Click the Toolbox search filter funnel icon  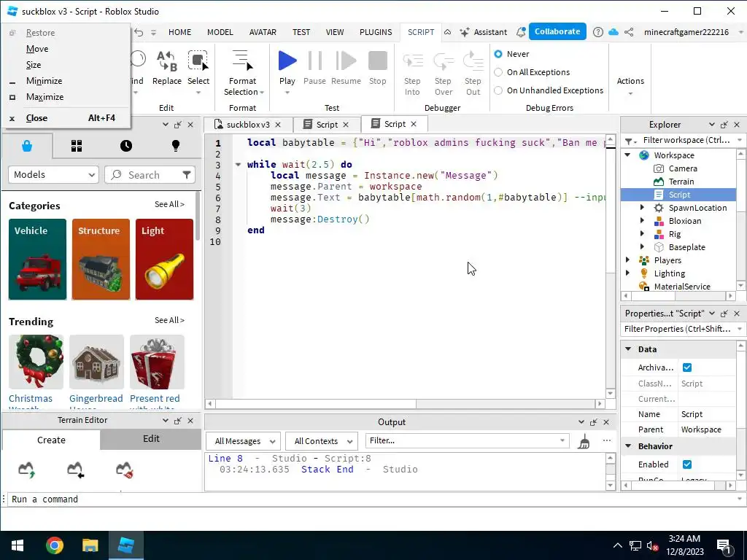pyautogui.click(x=187, y=175)
